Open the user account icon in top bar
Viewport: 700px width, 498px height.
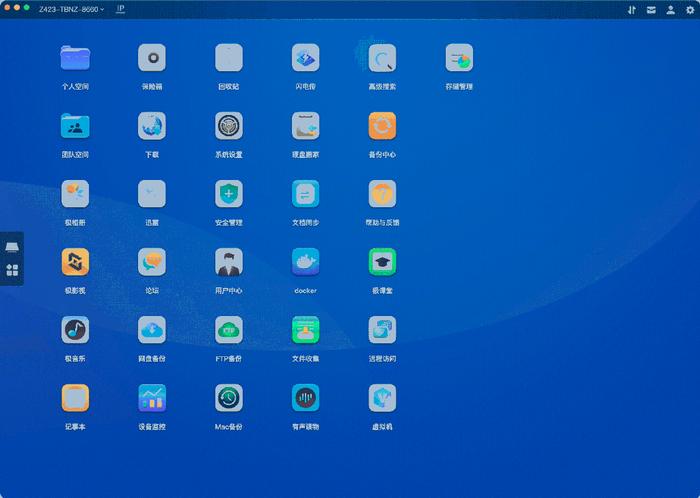click(671, 10)
